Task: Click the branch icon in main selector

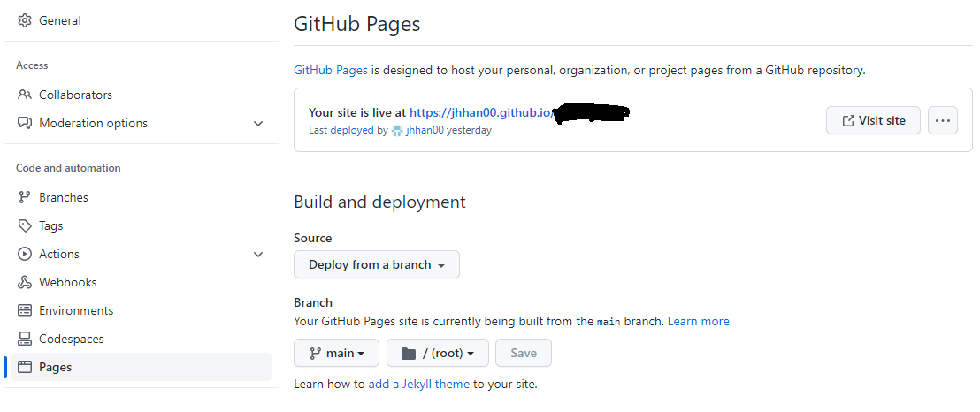Action: point(315,354)
